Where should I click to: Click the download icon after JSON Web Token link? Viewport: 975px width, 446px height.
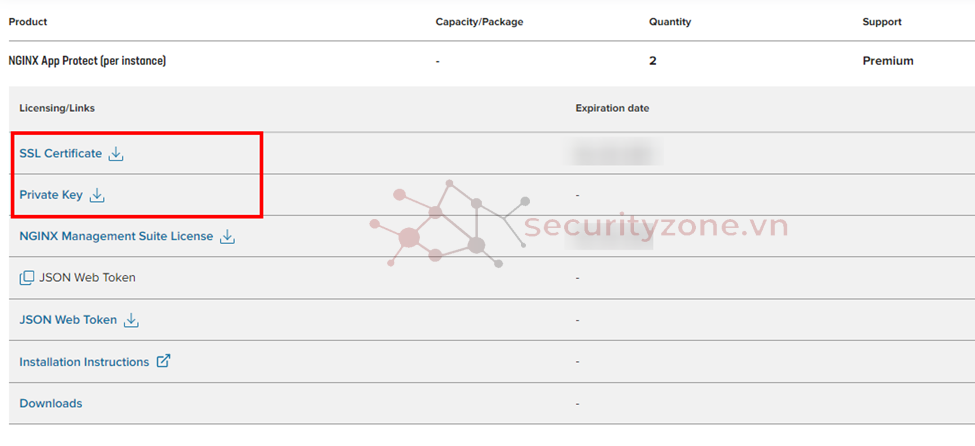131,321
